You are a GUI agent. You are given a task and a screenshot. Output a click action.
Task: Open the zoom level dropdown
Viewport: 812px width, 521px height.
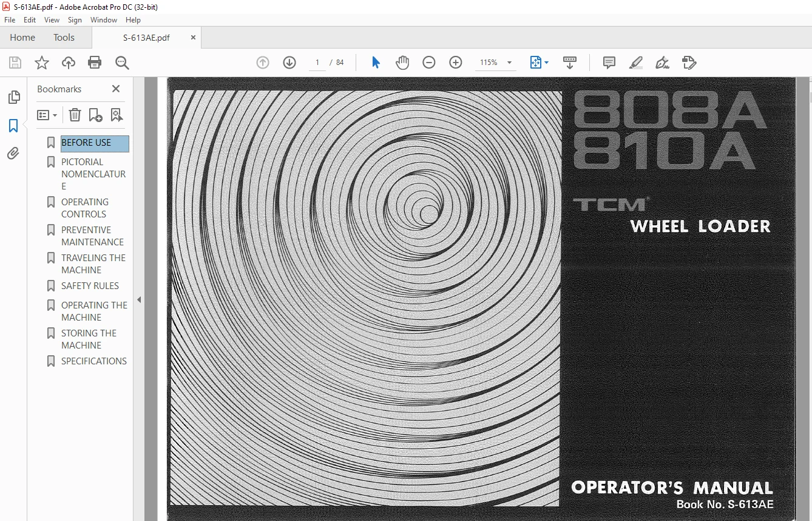(x=509, y=63)
